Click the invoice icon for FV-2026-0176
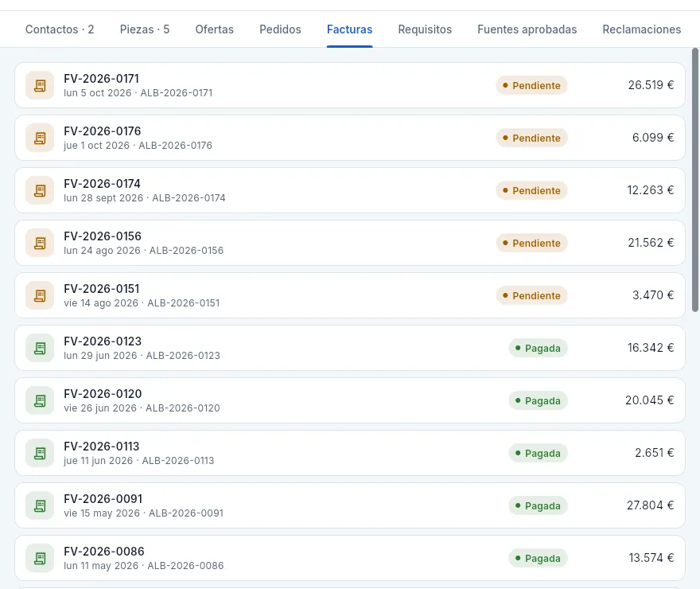The image size is (700, 589). coord(40,138)
